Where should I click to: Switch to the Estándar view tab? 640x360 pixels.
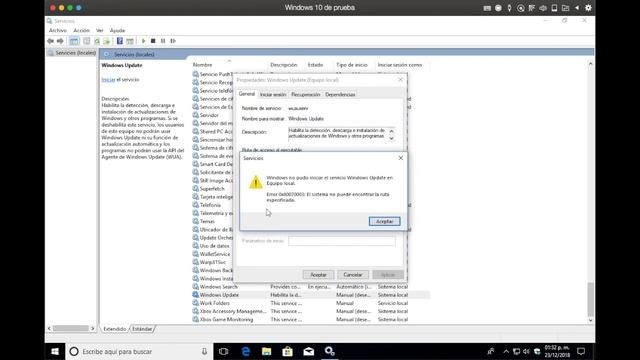pyautogui.click(x=142, y=329)
